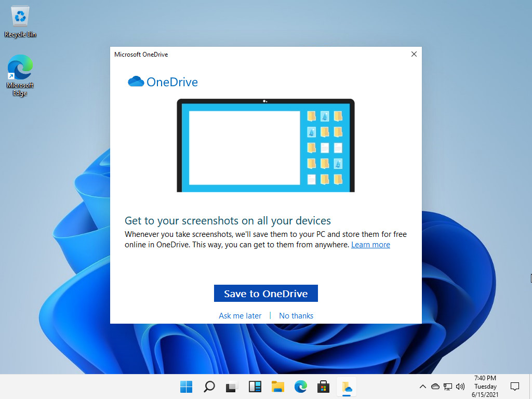The width and height of the screenshot is (532, 399).
Task: Close the Microsoft OneDrive dialog
Action: (x=414, y=54)
